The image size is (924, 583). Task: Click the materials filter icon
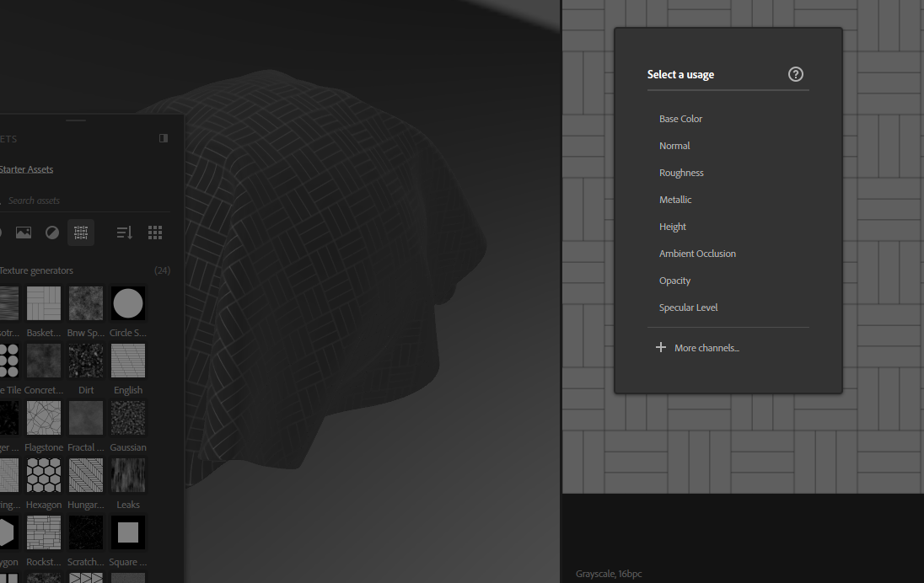51,232
